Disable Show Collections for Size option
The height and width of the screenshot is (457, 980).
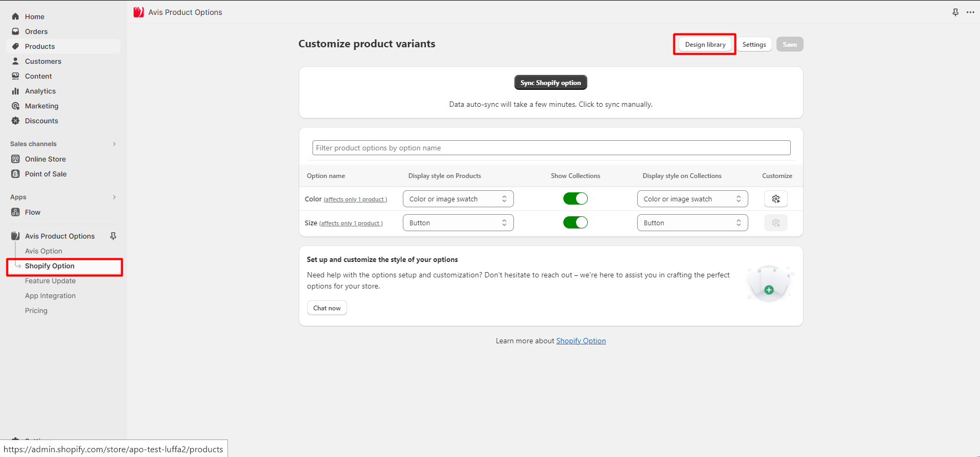(575, 223)
